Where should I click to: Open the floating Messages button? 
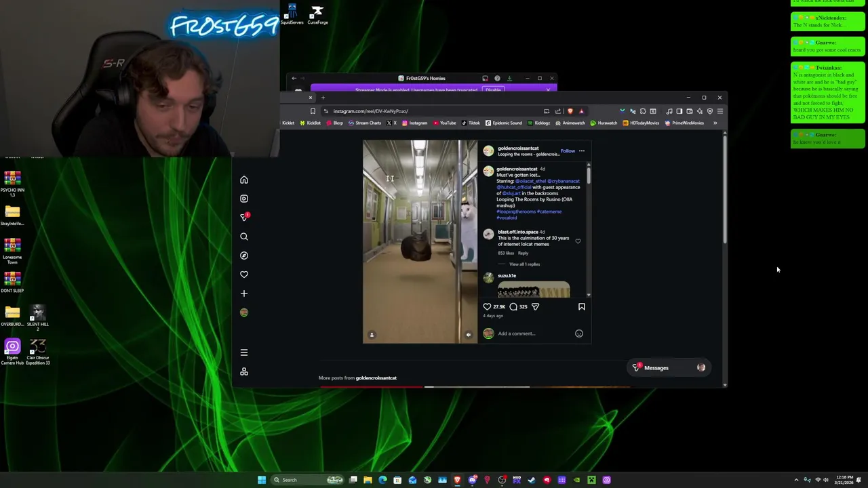(x=669, y=368)
